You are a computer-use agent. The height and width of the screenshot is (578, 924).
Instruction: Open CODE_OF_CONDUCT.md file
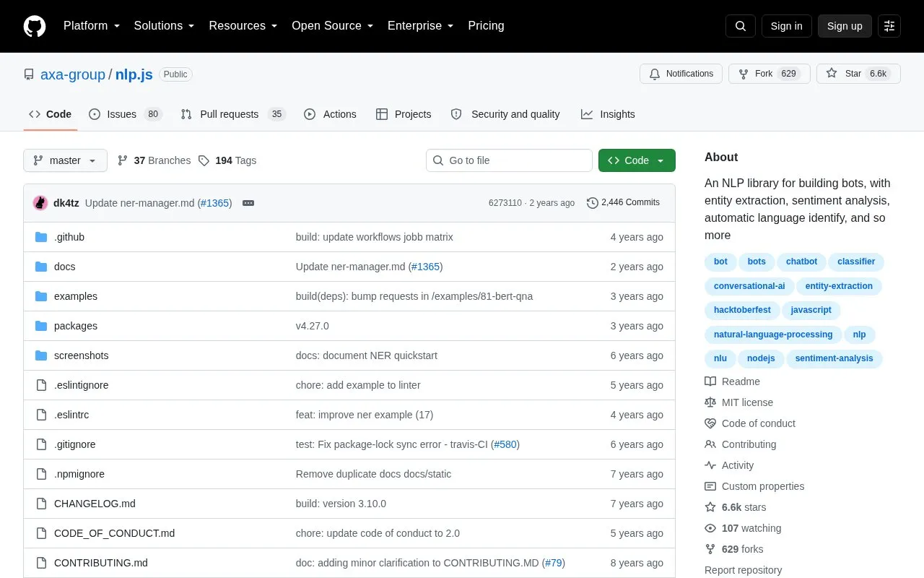coord(114,533)
